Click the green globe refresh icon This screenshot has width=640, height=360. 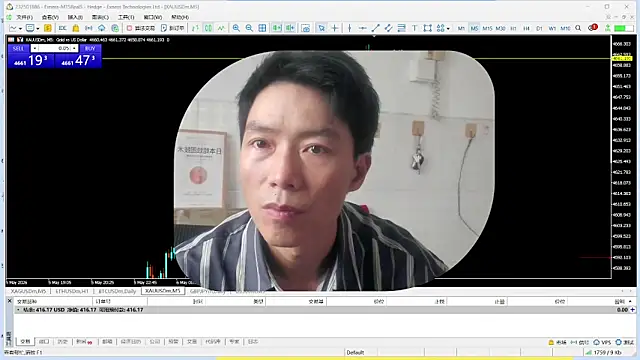(x=115, y=28)
